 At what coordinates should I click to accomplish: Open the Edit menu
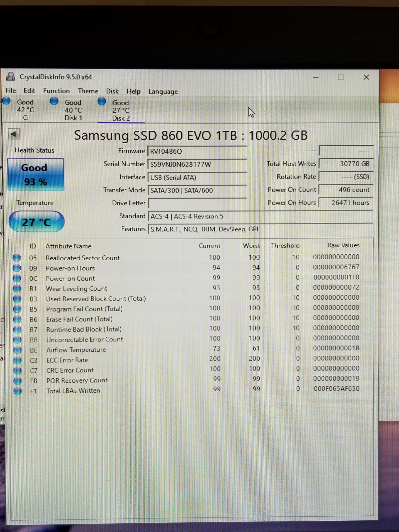click(29, 90)
